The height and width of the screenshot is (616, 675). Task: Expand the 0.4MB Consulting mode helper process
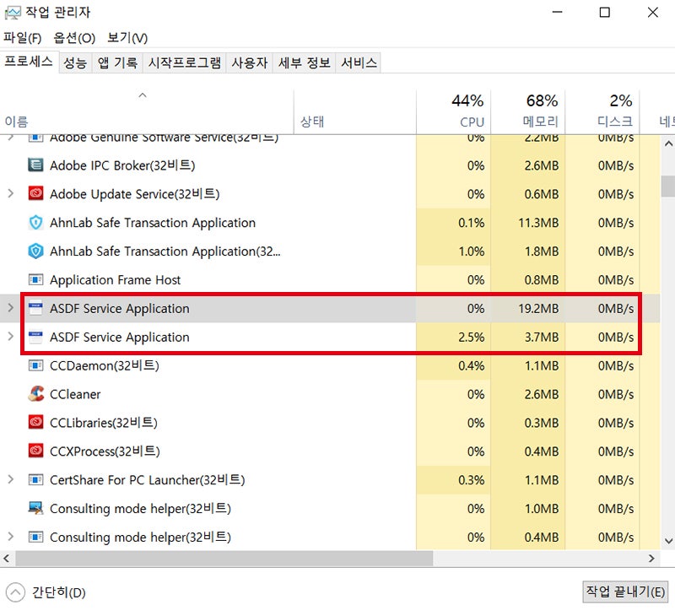(11, 537)
